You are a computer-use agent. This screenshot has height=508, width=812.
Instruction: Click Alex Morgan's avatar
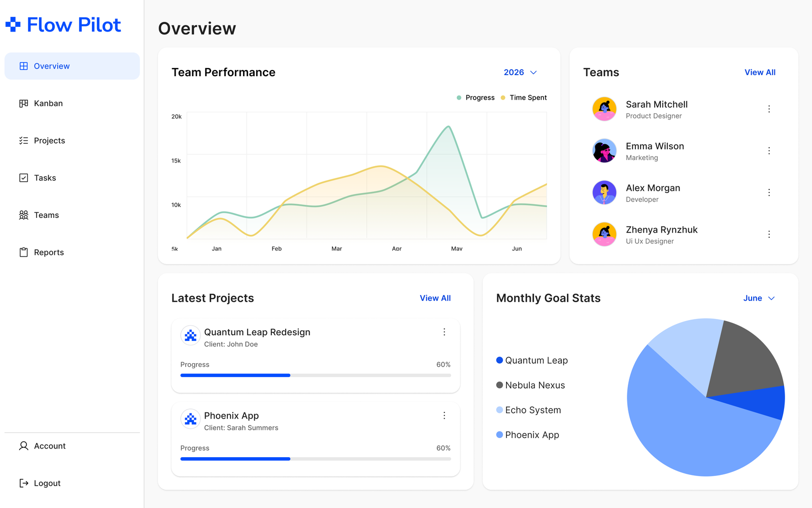tap(604, 193)
